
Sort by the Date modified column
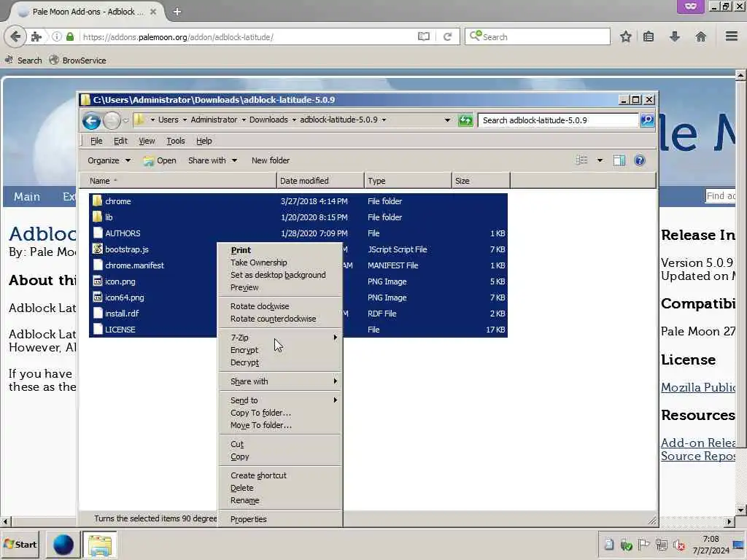[x=320, y=181]
